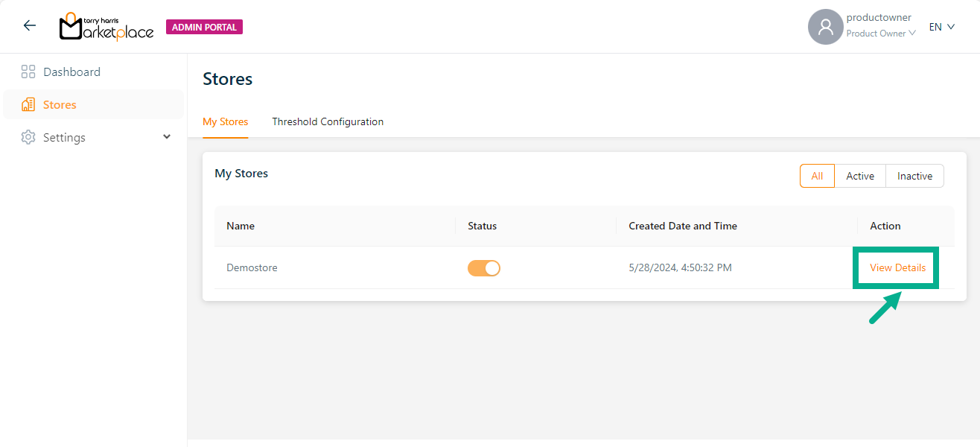980x447 pixels.
Task: Click the Torry Harris Marketplace logo
Action: coord(106,27)
